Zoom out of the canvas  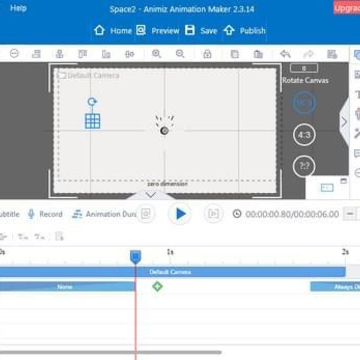click(180, 54)
